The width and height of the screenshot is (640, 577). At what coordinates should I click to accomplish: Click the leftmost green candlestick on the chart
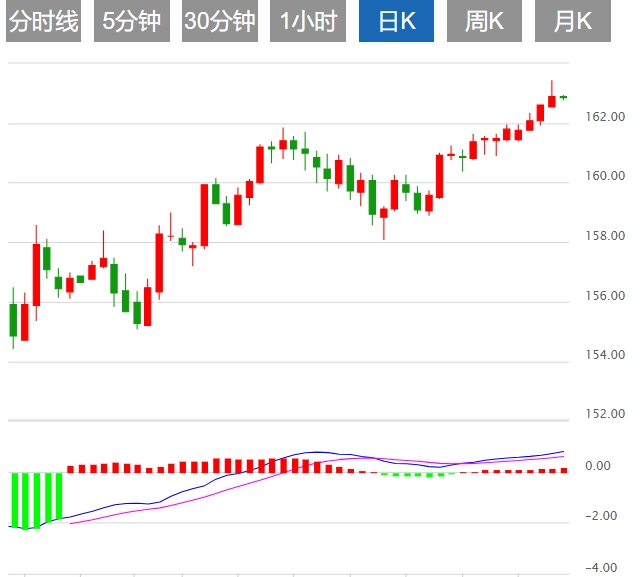tap(14, 320)
